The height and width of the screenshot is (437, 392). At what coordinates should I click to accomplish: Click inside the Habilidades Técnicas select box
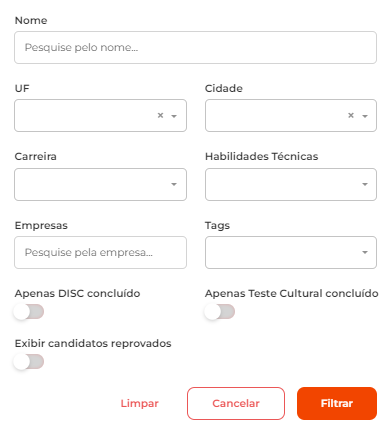click(283, 184)
